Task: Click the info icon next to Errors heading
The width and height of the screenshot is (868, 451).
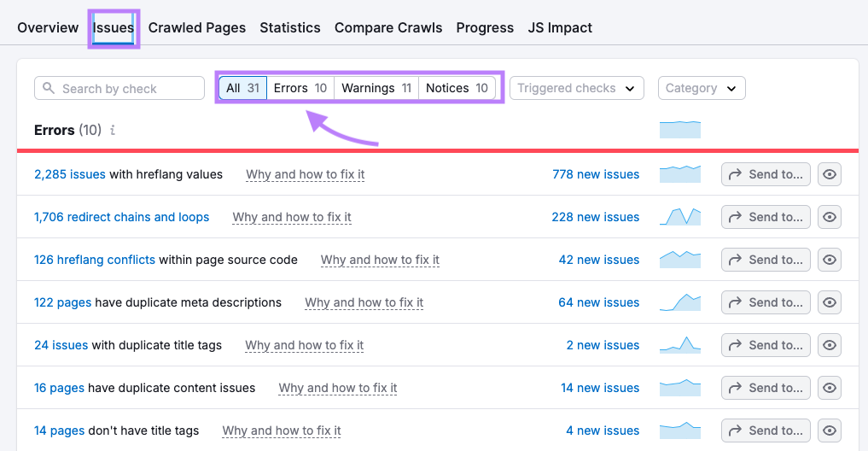Action: click(113, 131)
